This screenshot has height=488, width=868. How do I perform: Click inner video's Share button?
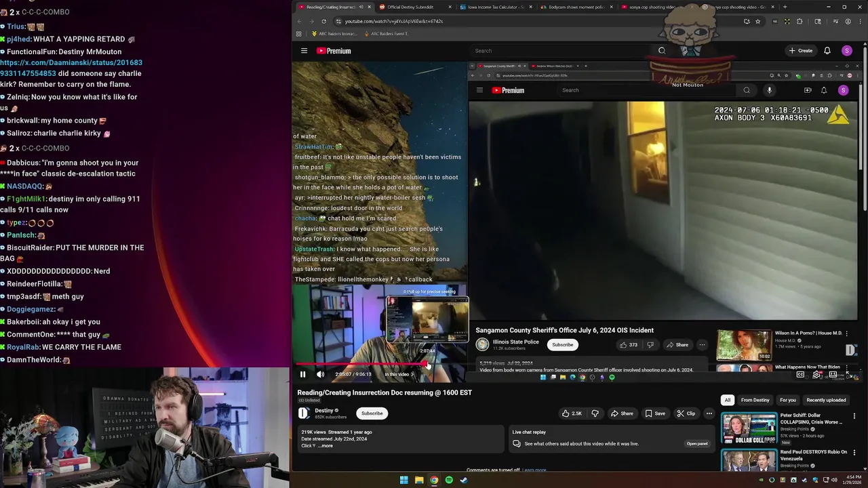[677, 344]
